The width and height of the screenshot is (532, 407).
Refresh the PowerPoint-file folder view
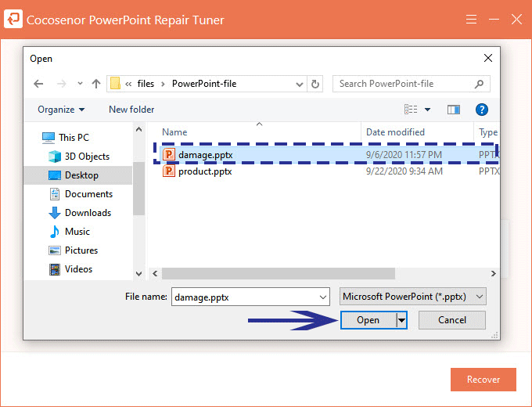point(315,84)
